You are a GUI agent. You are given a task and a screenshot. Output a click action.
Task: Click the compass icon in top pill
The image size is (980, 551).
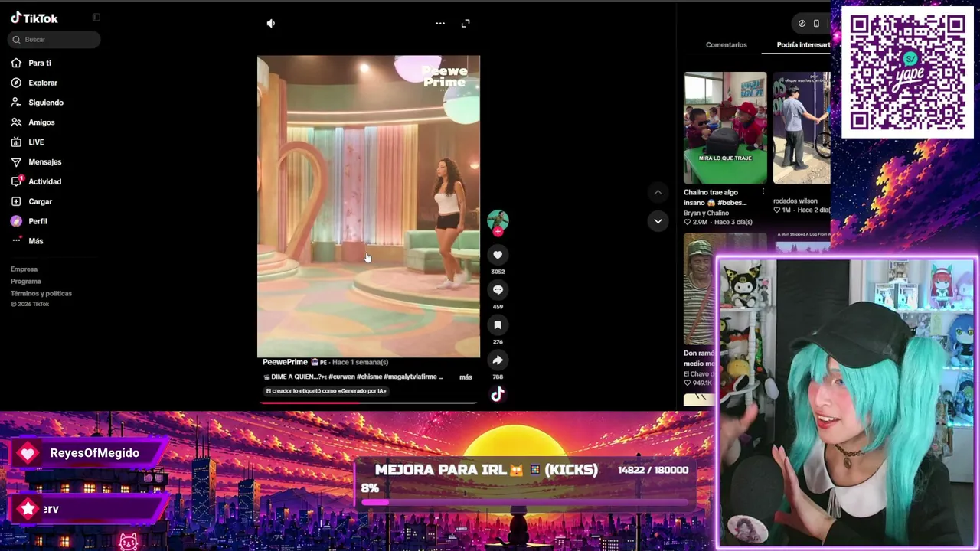802,24
